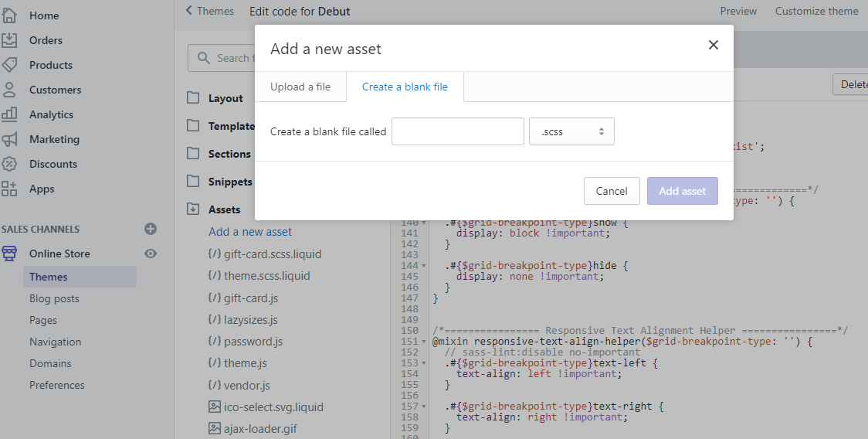The height and width of the screenshot is (439, 868).
Task: Add a sales channel with plus icon
Action: coord(151,229)
